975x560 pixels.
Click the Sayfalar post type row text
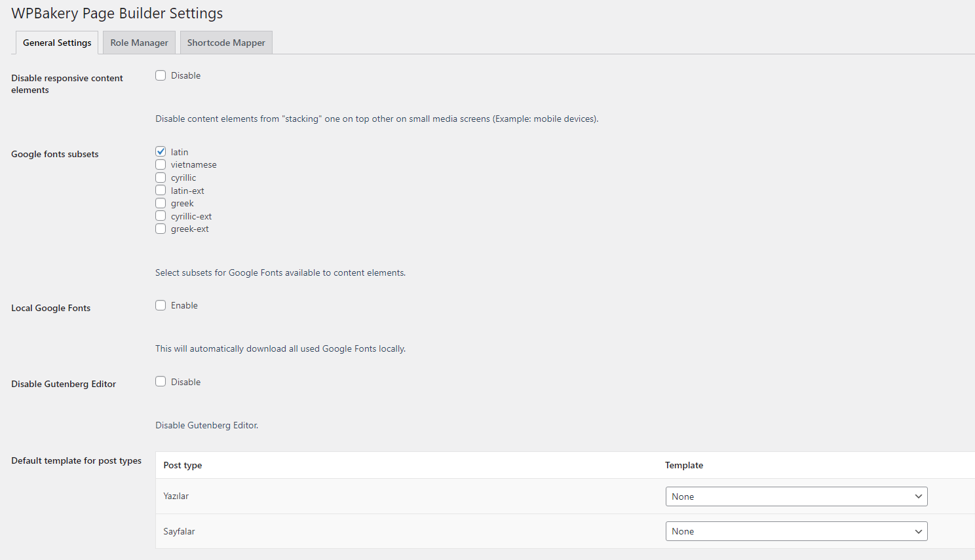pyautogui.click(x=180, y=531)
